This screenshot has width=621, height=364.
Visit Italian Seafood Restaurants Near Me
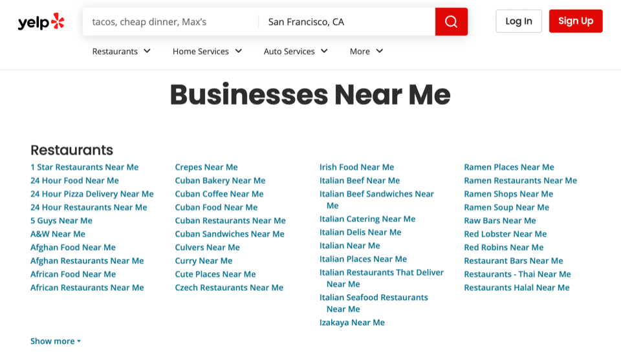point(373,297)
